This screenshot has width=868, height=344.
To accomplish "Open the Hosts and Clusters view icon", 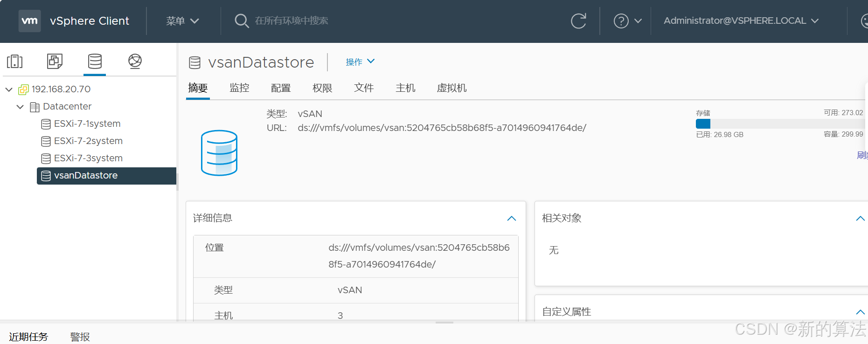I will [x=14, y=61].
